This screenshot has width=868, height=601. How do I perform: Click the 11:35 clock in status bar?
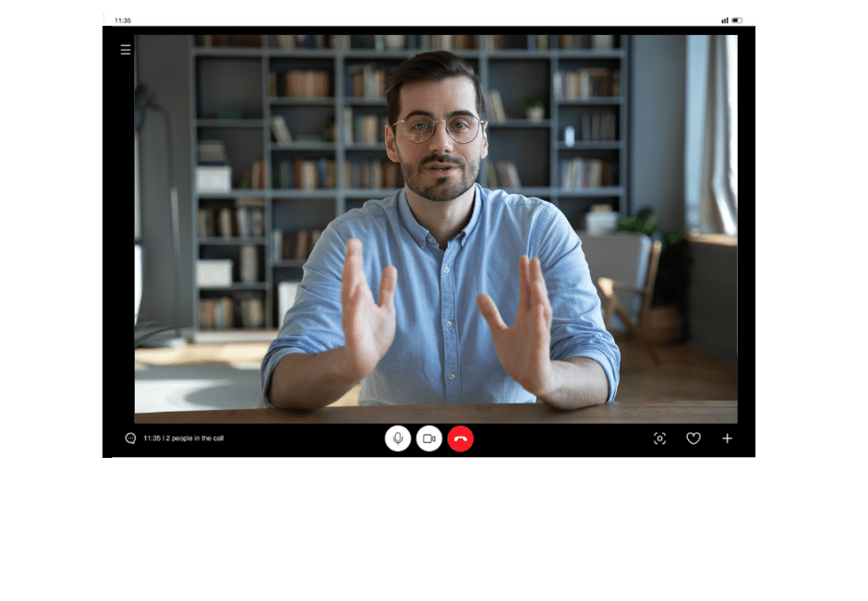coord(123,19)
